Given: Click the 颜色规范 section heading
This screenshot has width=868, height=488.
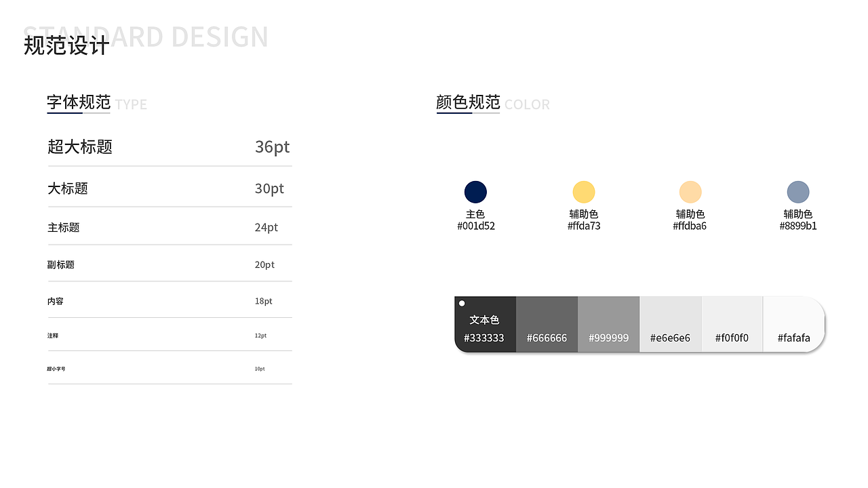Looking at the screenshot, I should (x=468, y=102).
